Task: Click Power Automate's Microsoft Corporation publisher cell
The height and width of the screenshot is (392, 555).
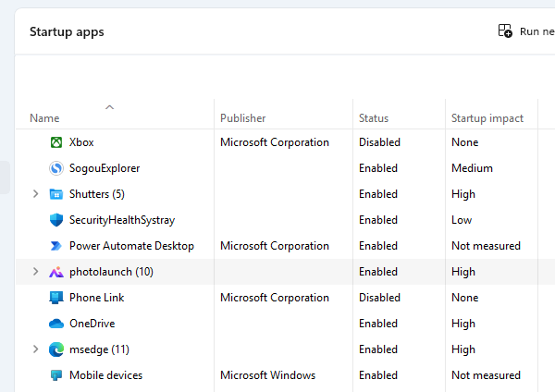Action: point(275,246)
